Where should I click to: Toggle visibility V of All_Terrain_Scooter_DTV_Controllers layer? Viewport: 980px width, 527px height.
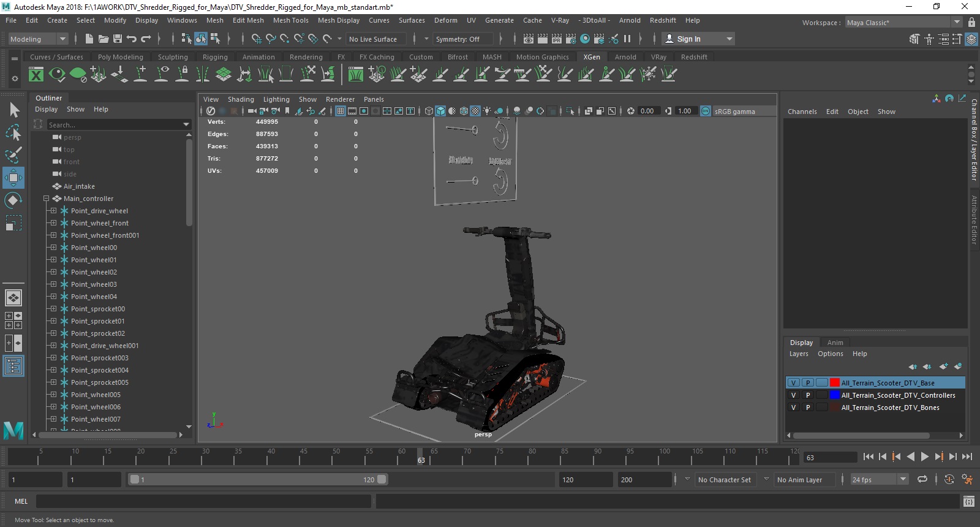[x=793, y=395]
